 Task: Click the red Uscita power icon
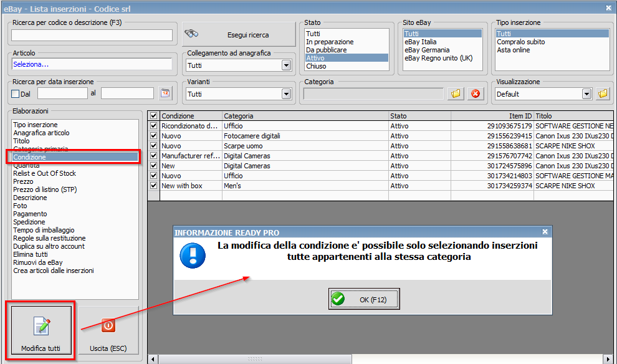click(108, 325)
